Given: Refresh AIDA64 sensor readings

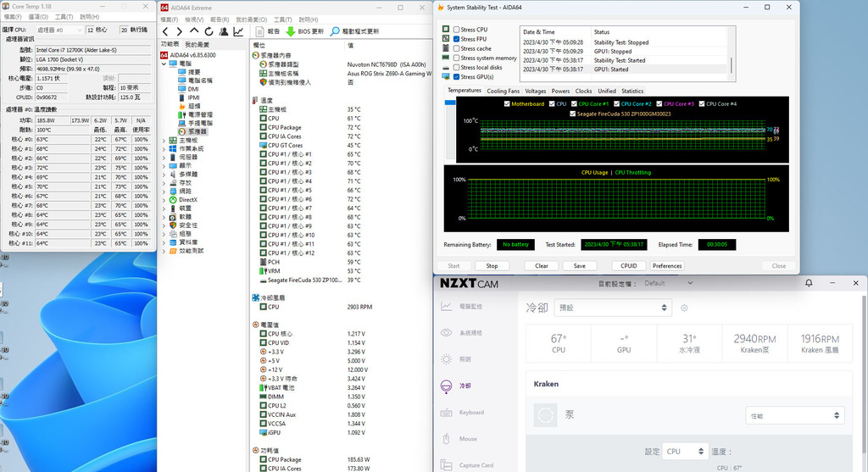Looking at the screenshot, I should click(x=209, y=31).
